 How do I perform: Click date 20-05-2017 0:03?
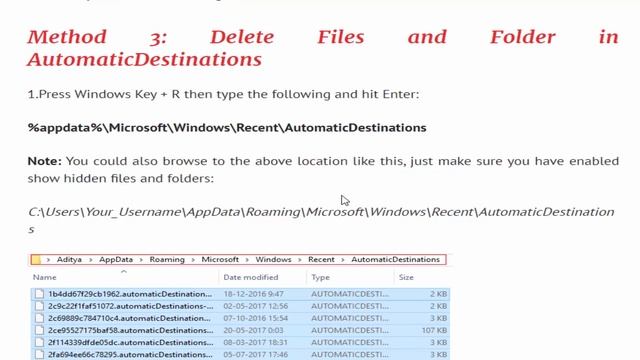pyautogui.click(x=253, y=330)
